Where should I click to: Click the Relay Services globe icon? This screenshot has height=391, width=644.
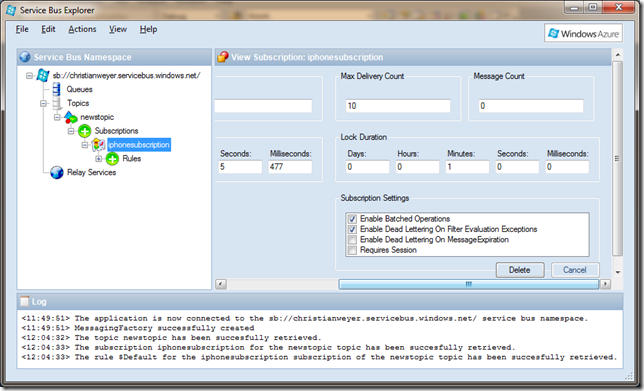coord(57,172)
